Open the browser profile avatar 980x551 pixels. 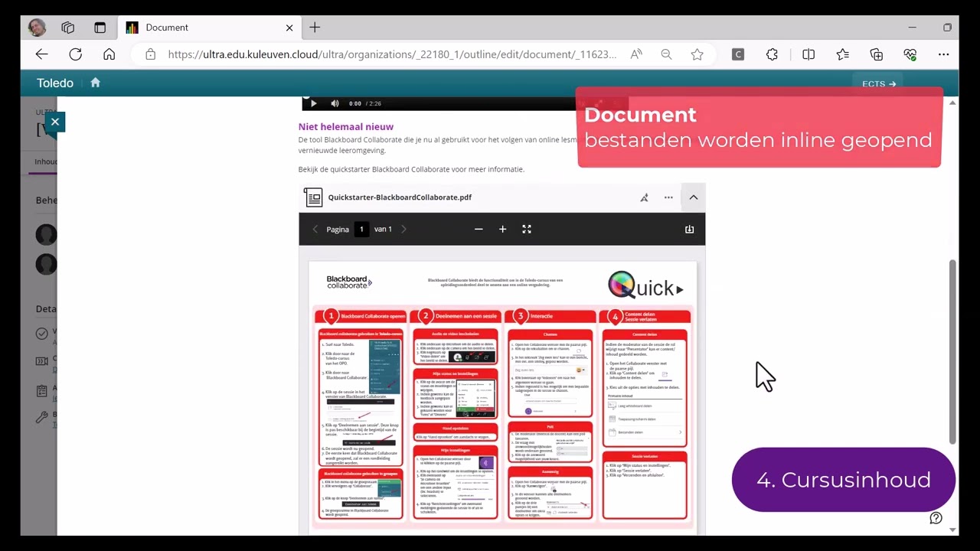(x=37, y=28)
